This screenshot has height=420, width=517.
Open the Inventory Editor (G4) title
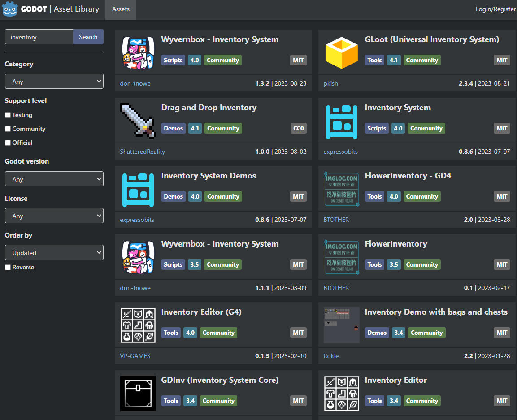click(x=201, y=312)
